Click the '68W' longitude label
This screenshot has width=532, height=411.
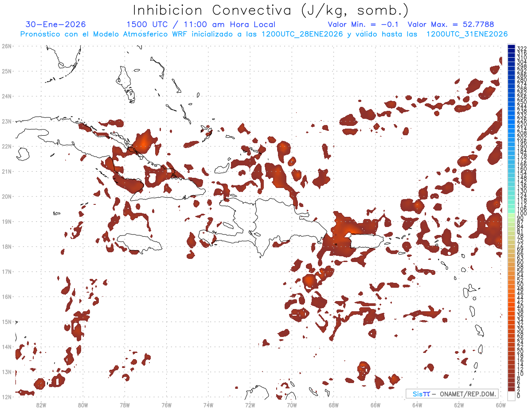point(334,405)
